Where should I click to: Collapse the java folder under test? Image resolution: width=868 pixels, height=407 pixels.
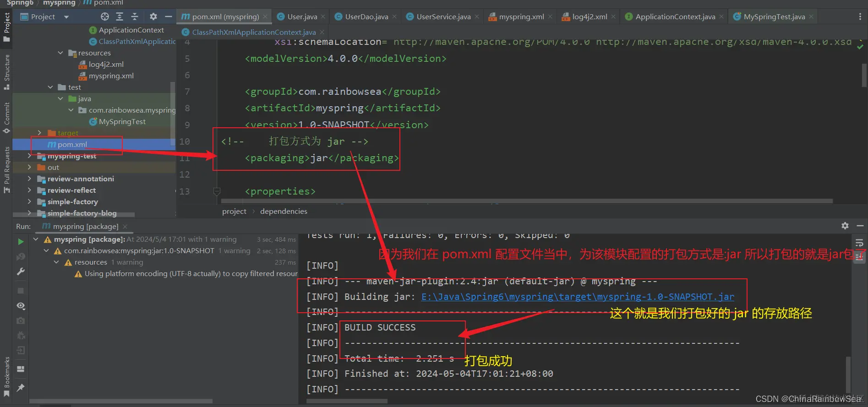(60, 99)
